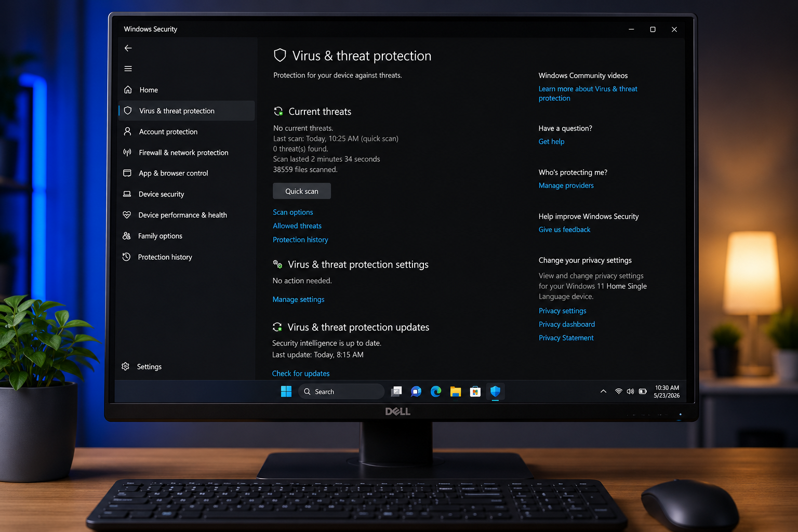Click the heart icon for Device performance & health
Screen dimensions: 798x532
pos(127,215)
